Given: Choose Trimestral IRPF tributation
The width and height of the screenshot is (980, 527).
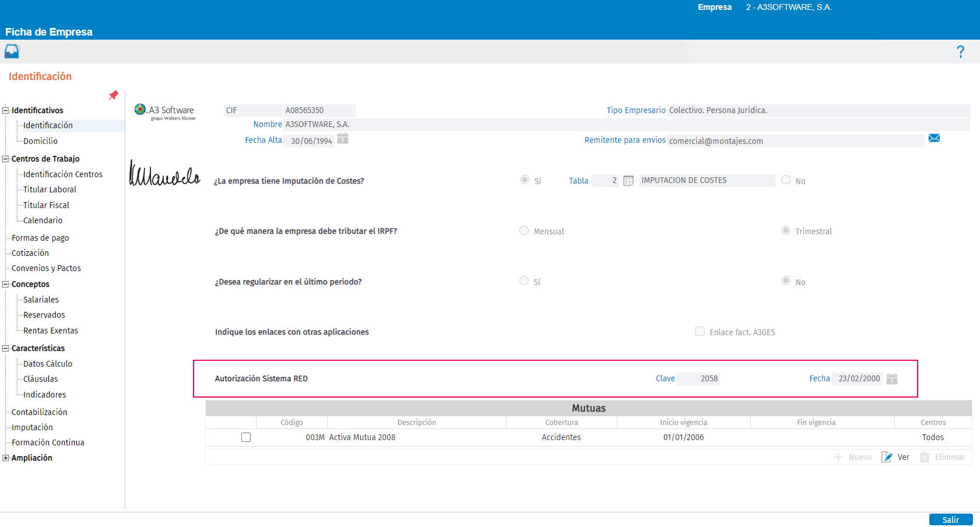Looking at the screenshot, I should (786, 231).
